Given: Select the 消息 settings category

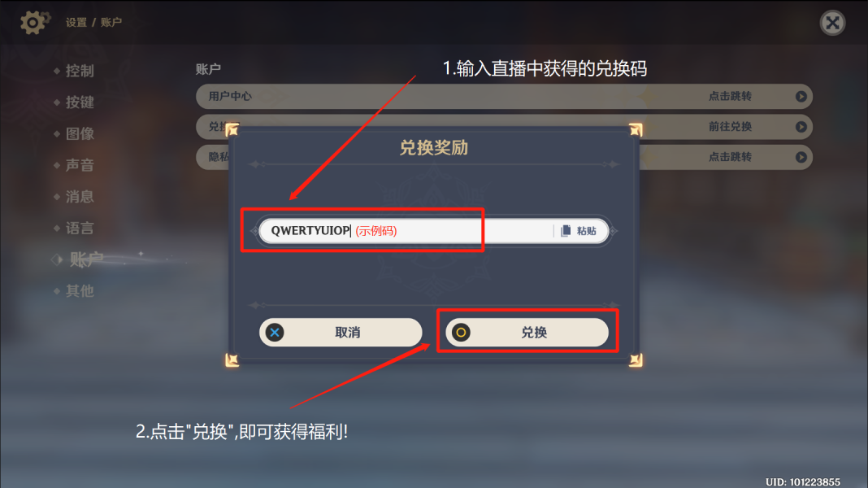Looking at the screenshot, I should pyautogui.click(x=80, y=197).
